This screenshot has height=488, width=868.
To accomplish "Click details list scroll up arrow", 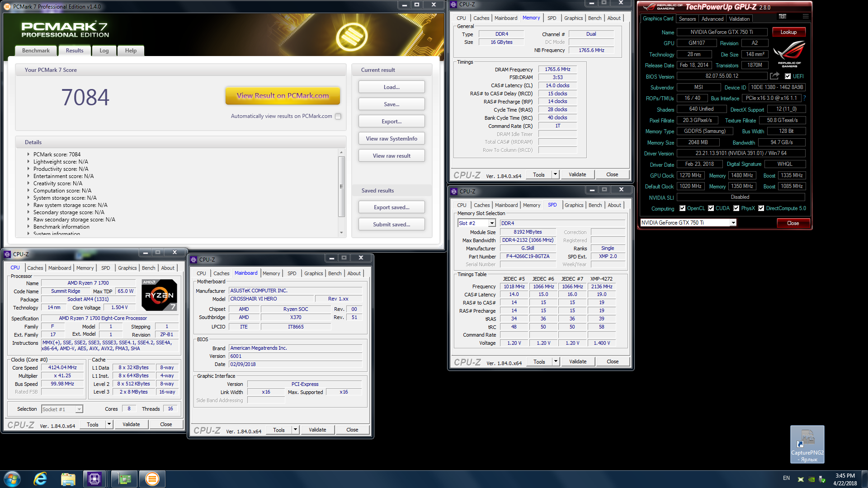I will [341, 152].
